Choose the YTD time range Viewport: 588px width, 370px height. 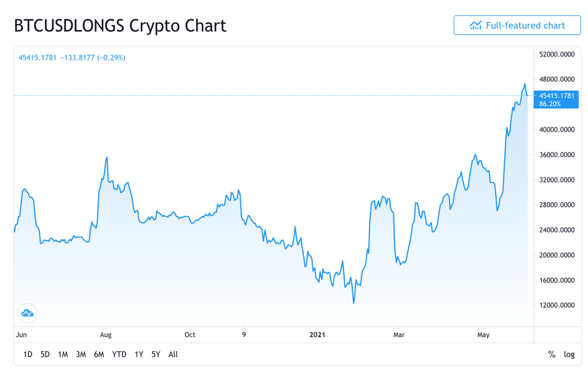coord(119,355)
